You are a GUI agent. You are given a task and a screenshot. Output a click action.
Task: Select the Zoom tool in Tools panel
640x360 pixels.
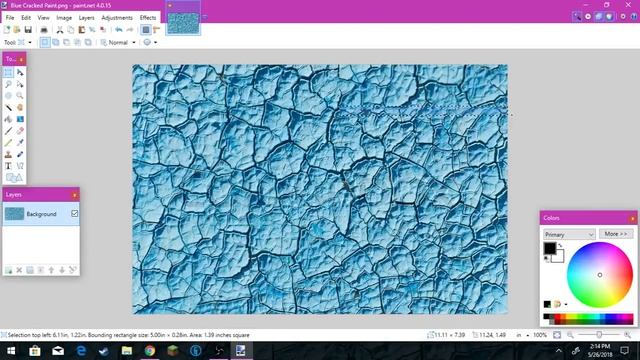[x=20, y=96]
